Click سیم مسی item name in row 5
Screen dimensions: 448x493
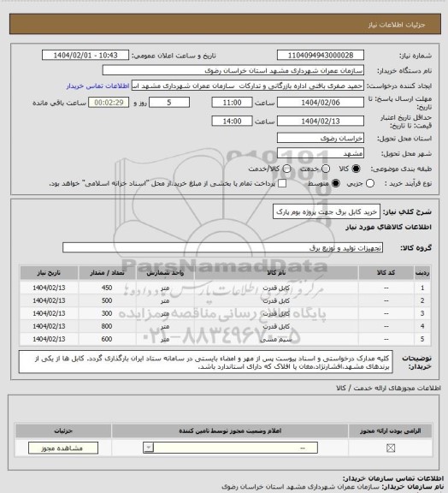click(x=276, y=340)
